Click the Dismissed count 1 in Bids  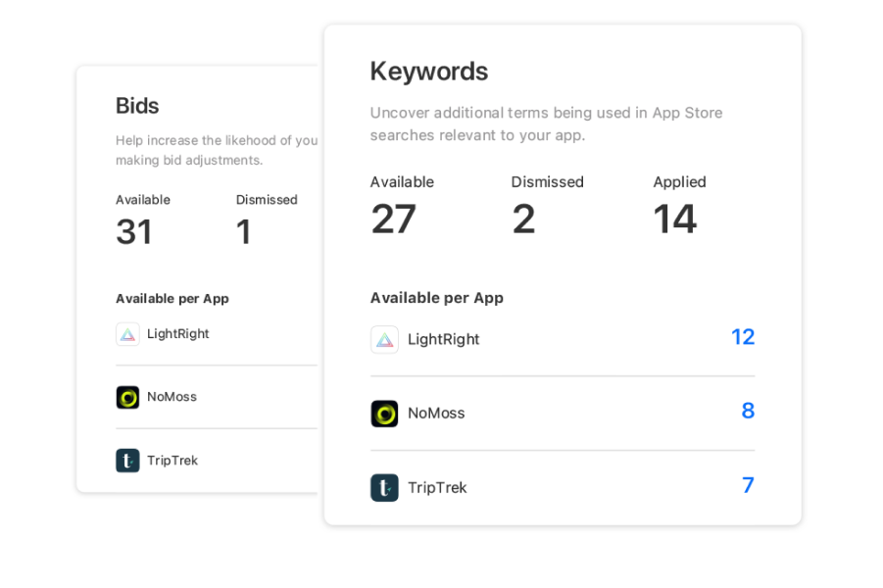point(243,232)
